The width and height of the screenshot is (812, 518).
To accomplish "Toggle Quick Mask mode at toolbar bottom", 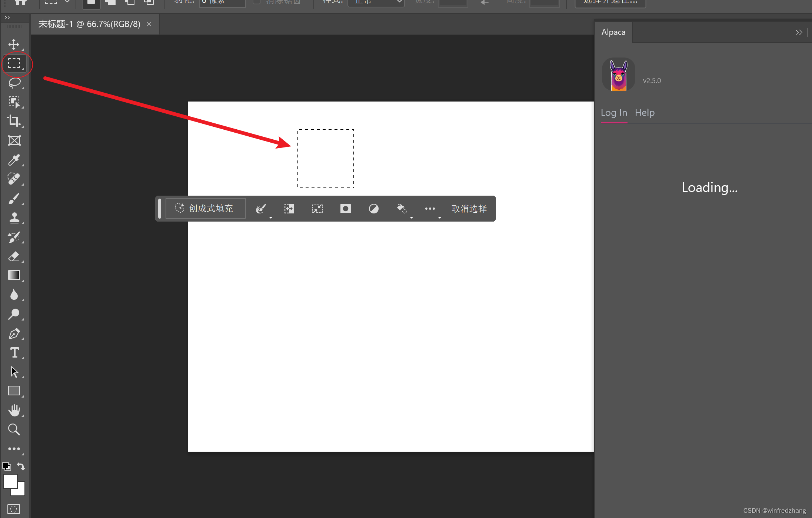I will pyautogui.click(x=14, y=509).
